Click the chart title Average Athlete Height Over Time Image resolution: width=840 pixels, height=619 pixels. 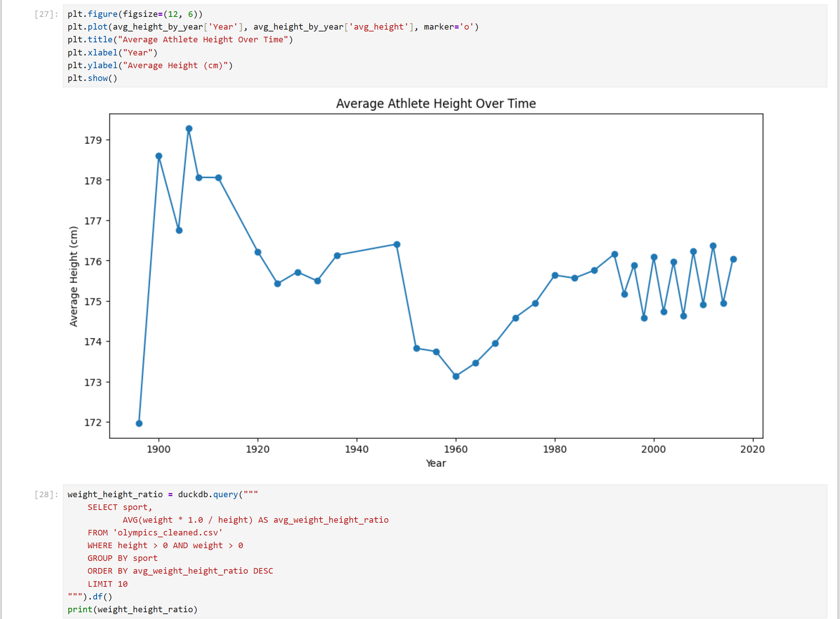(436, 103)
